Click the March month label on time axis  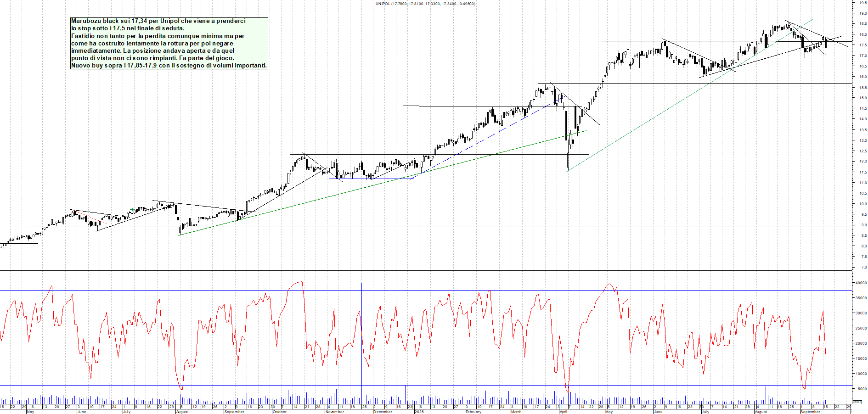(516, 412)
